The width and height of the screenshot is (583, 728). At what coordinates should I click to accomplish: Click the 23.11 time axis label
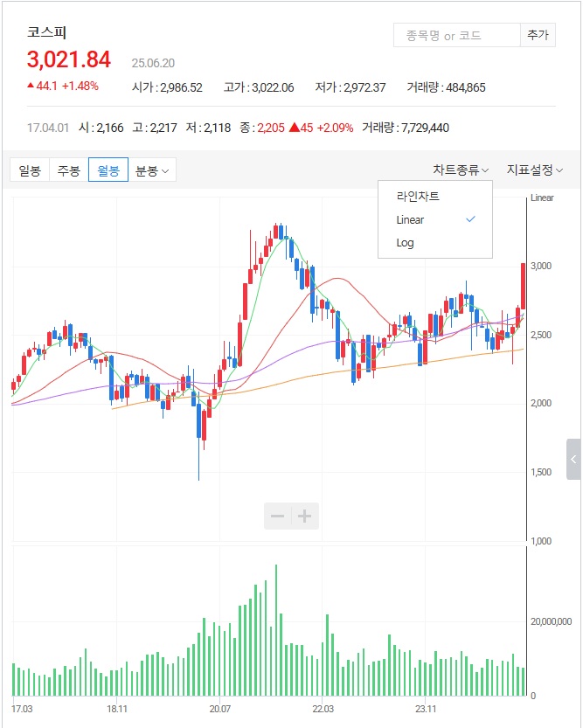(426, 709)
